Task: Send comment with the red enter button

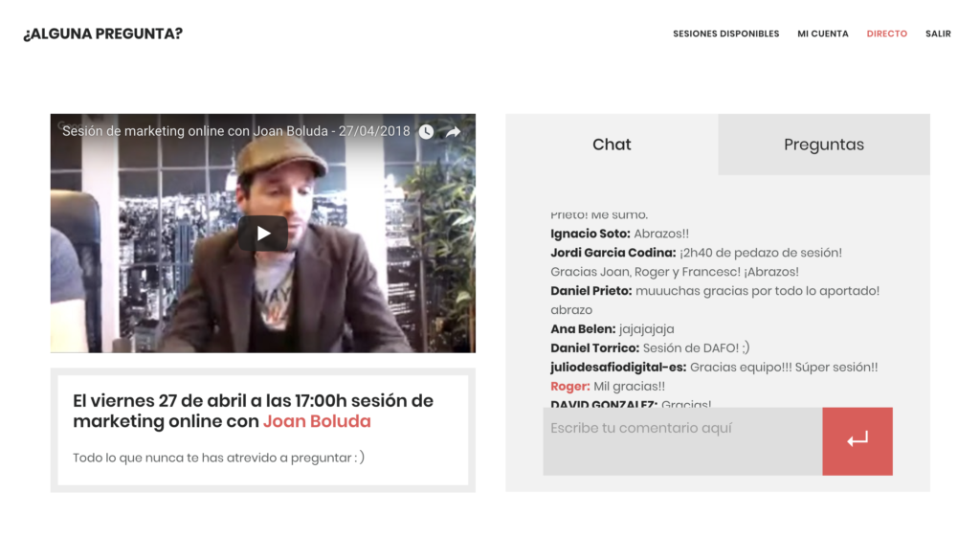Action: (857, 440)
